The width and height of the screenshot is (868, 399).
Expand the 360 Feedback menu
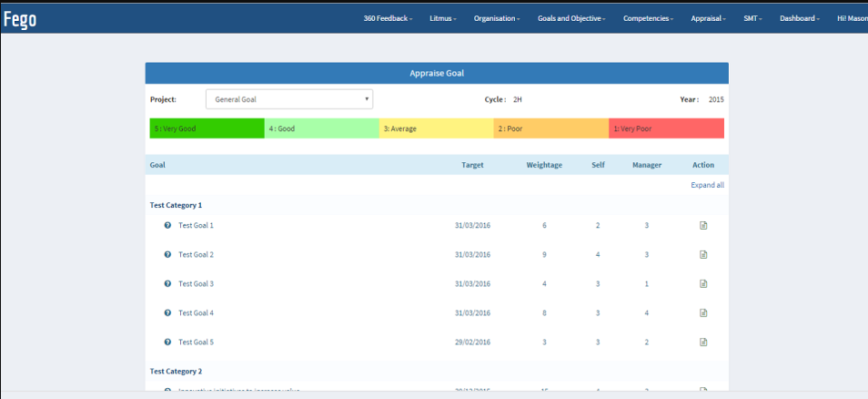point(388,18)
